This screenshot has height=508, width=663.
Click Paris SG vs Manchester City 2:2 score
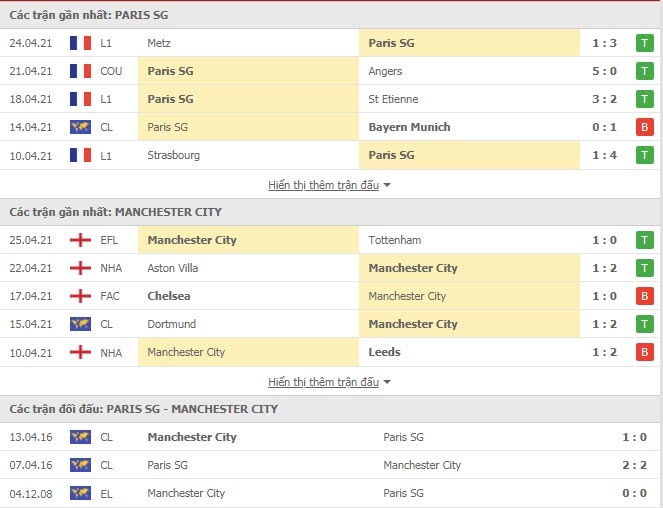tap(634, 465)
